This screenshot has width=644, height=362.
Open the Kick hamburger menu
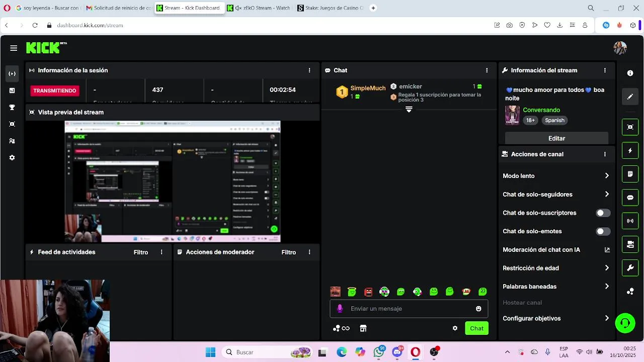[14, 48]
